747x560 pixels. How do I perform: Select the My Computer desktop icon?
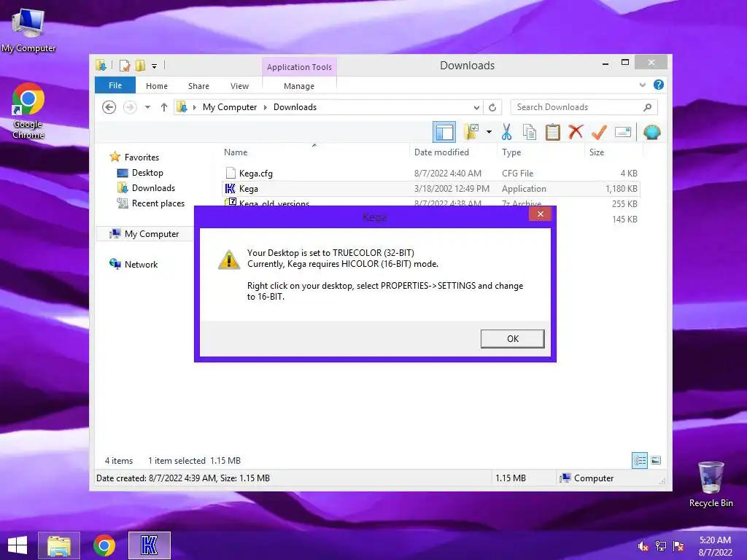coord(28,30)
